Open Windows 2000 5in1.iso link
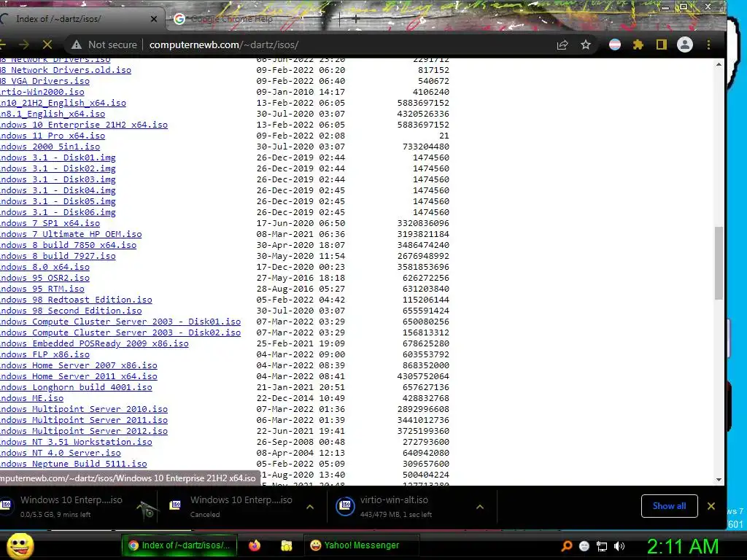 pyautogui.click(x=50, y=147)
